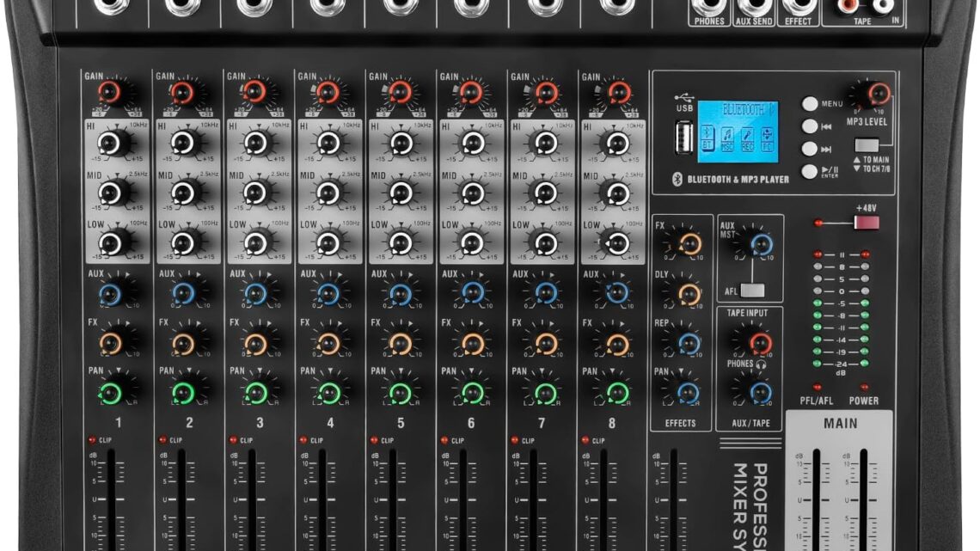The width and height of the screenshot is (980, 551).
Task: Click channel 8 green PAN knob
Action: [x=616, y=393]
